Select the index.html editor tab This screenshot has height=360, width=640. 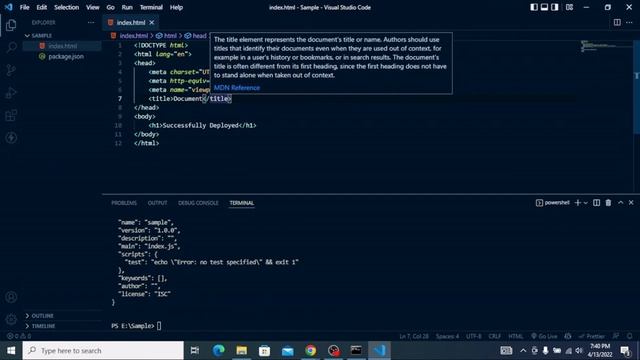pos(131,22)
